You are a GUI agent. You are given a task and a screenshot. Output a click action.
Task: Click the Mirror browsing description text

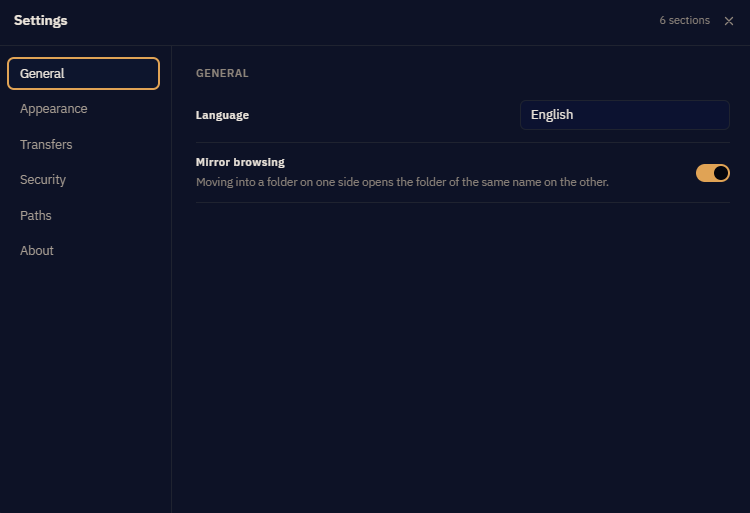tap(402, 182)
